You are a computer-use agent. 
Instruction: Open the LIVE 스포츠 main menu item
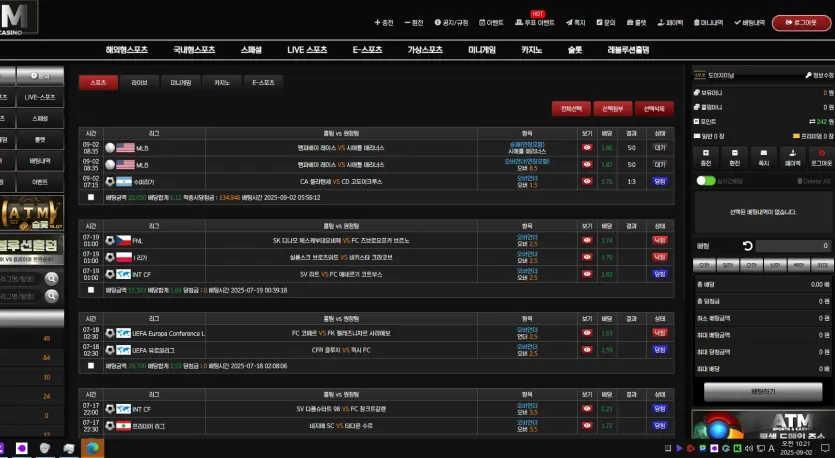(x=307, y=50)
